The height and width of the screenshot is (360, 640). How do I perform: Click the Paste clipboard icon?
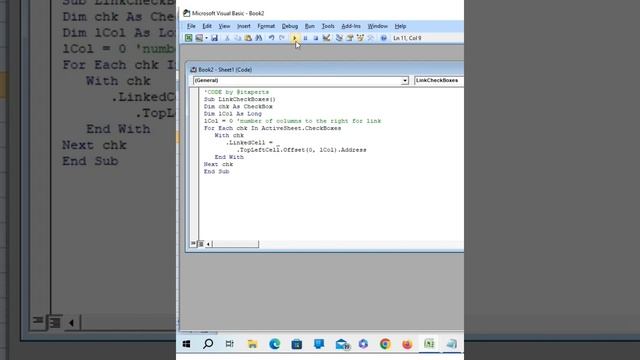pyautogui.click(x=248, y=38)
